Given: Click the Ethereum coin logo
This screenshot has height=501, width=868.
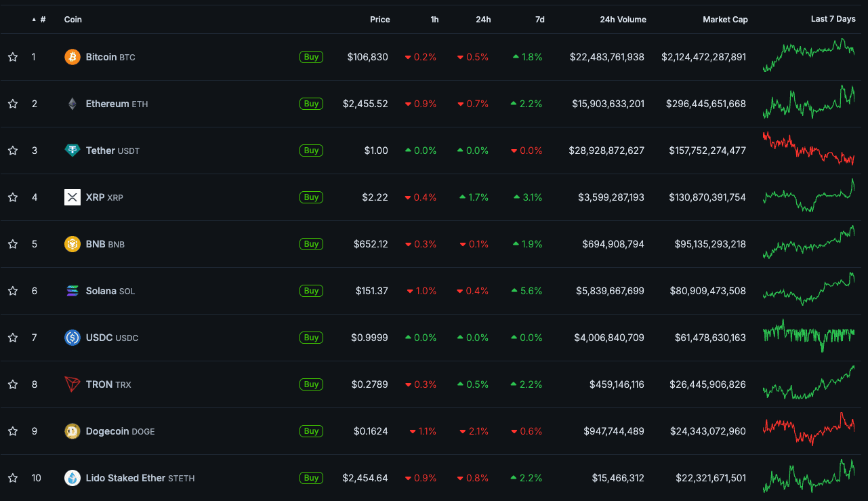Looking at the screenshot, I should 73,104.
